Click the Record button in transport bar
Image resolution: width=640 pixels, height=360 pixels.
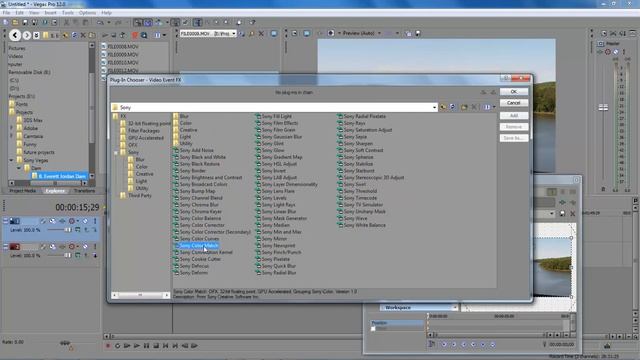(108, 346)
